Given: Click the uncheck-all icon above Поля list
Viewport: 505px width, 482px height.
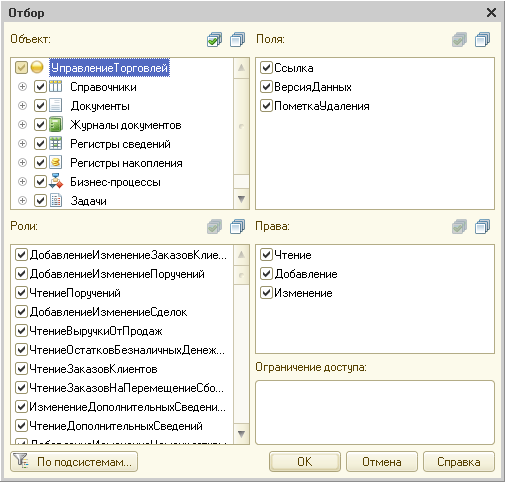Looking at the screenshot, I should pos(483,40).
